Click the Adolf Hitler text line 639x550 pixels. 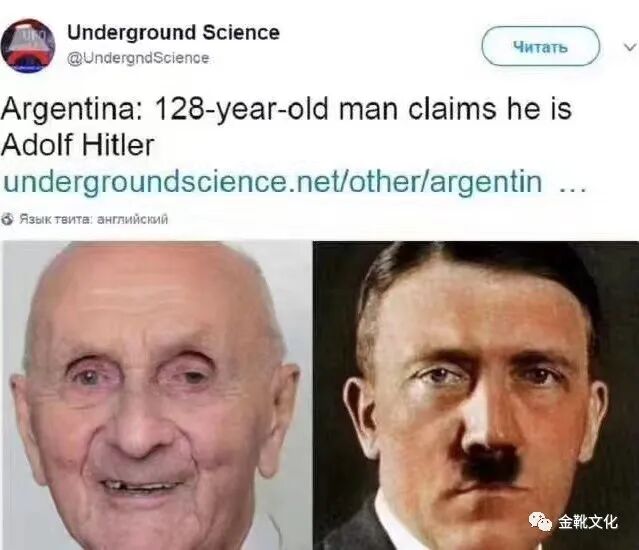[78, 145]
